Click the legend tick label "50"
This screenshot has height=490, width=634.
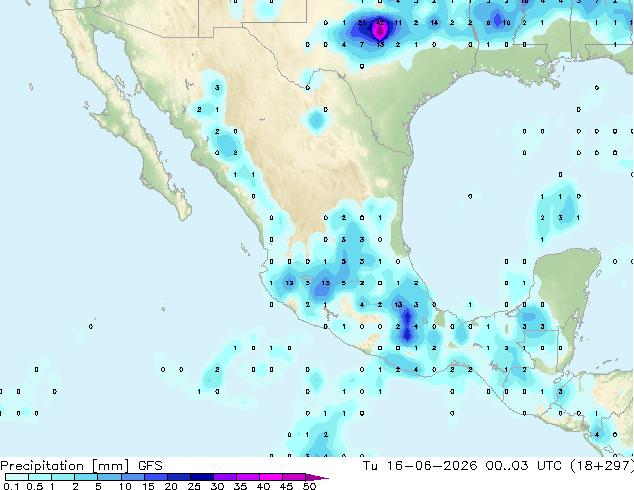[309, 486]
